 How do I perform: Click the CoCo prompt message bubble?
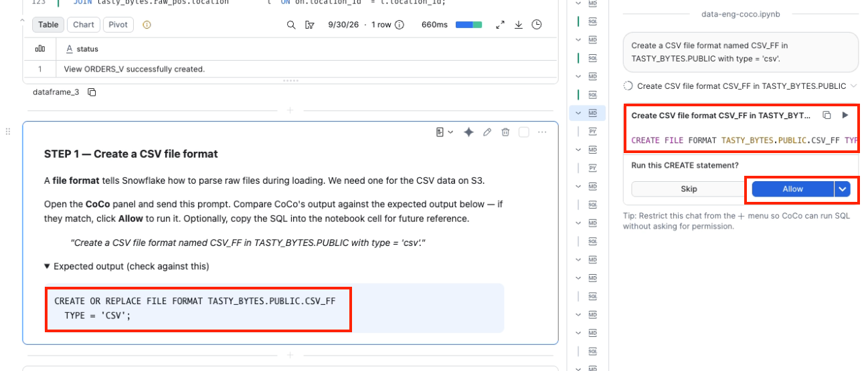click(x=740, y=52)
